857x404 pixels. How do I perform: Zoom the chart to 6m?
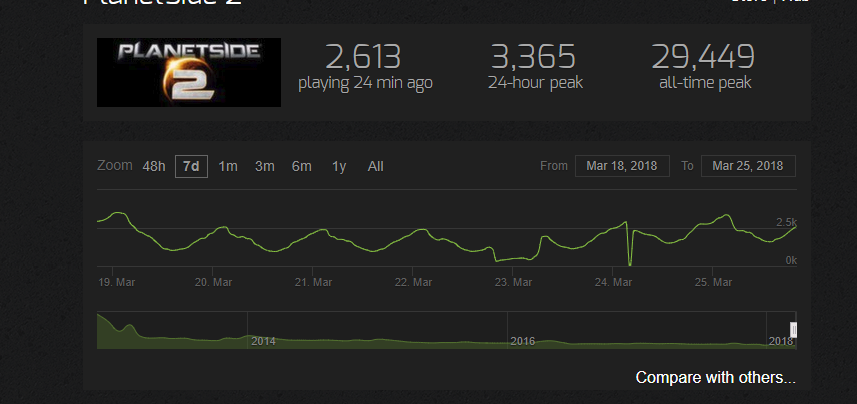[302, 166]
